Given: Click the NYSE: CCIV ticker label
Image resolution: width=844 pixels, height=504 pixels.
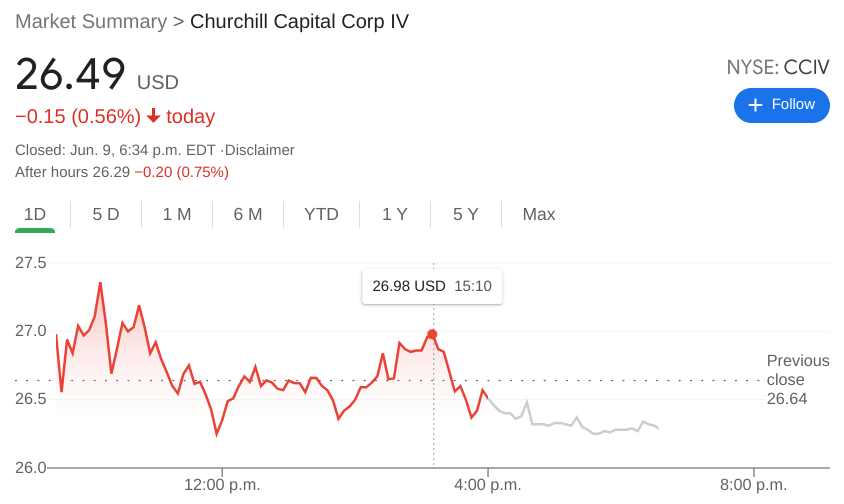Looking at the screenshot, I should [777, 68].
